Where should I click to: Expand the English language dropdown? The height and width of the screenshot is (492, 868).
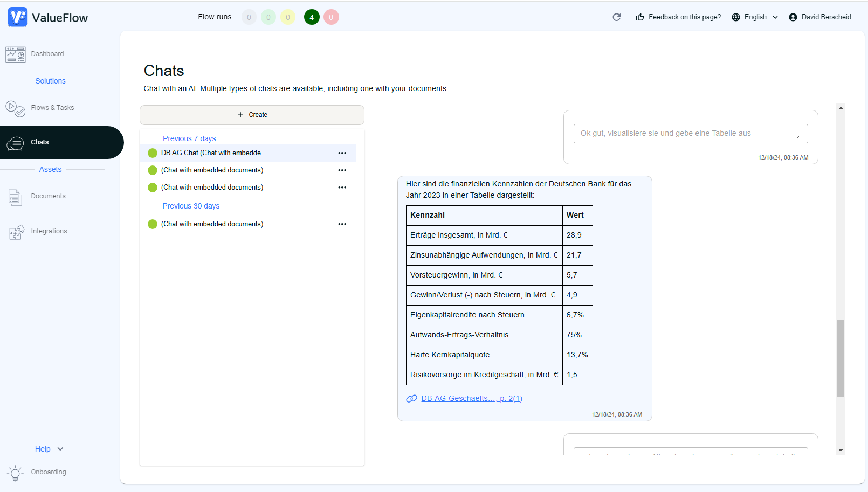pos(775,17)
